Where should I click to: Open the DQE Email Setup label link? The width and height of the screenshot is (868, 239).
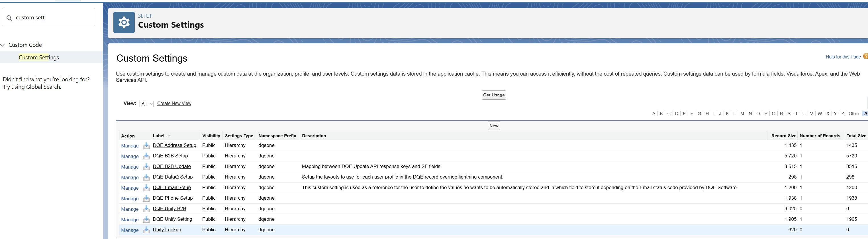pyautogui.click(x=171, y=187)
